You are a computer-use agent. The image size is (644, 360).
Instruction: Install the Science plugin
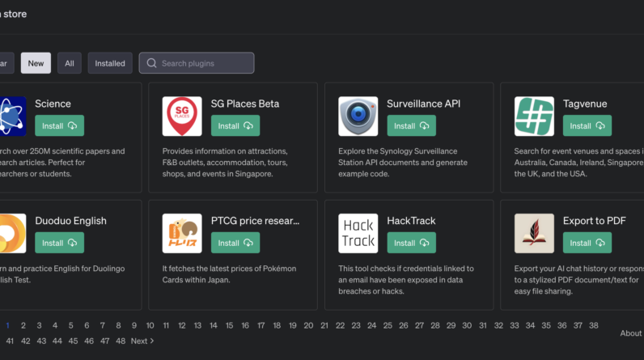tap(60, 125)
